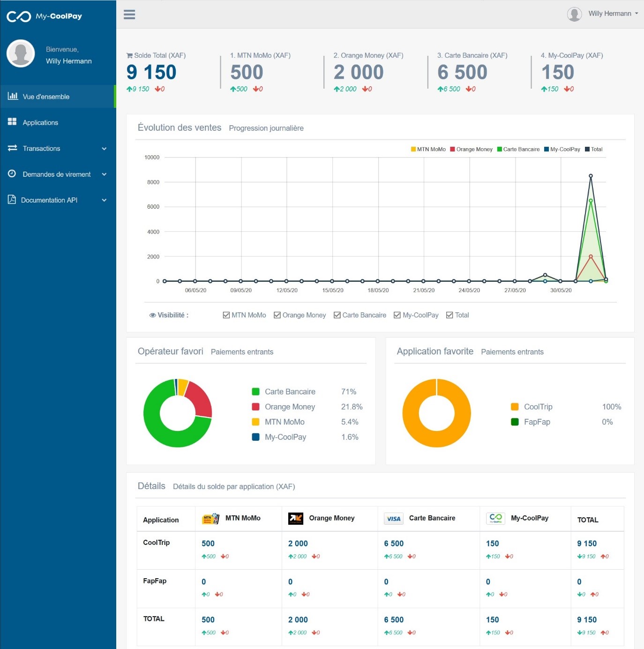Image resolution: width=644 pixels, height=649 pixels.
Task: Click the Vue d'ensemble chart icon
Action: pyautogui.click(x=13, y=96)
